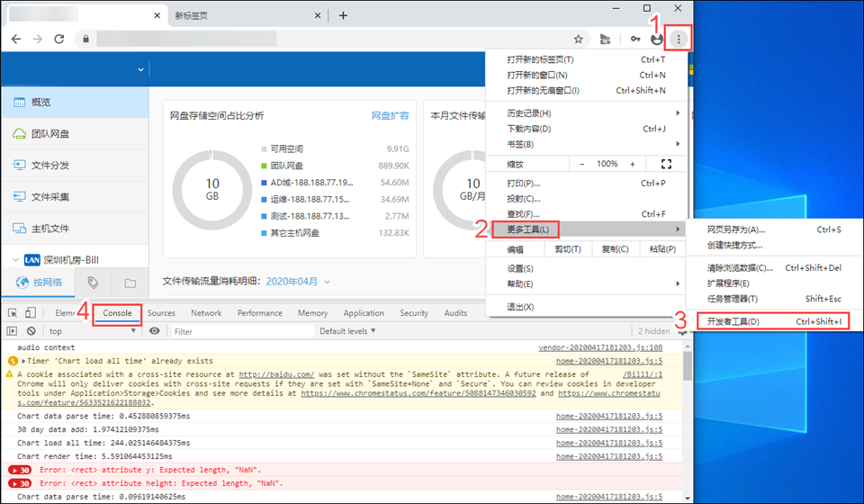Open 文件采集 in sidebar
Image resolution: width=864 pixels, height=504 pixels.
[x=75, y=196]
